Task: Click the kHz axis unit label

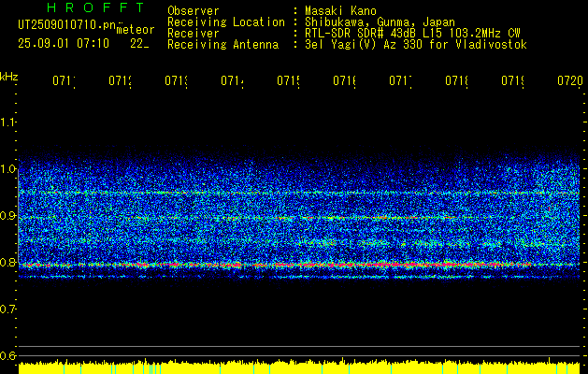Action: [x=8, y=77]
